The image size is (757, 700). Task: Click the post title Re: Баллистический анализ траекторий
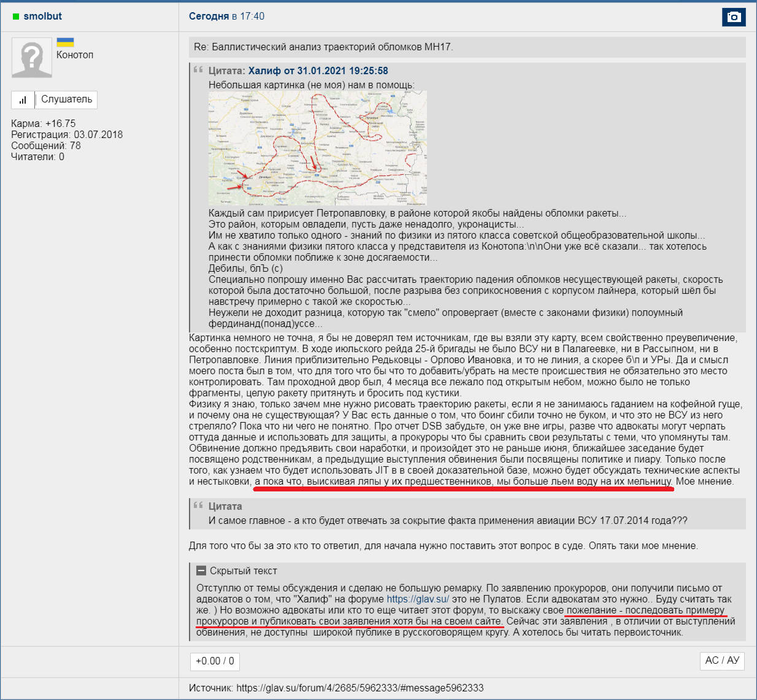[x=323, y=47]
